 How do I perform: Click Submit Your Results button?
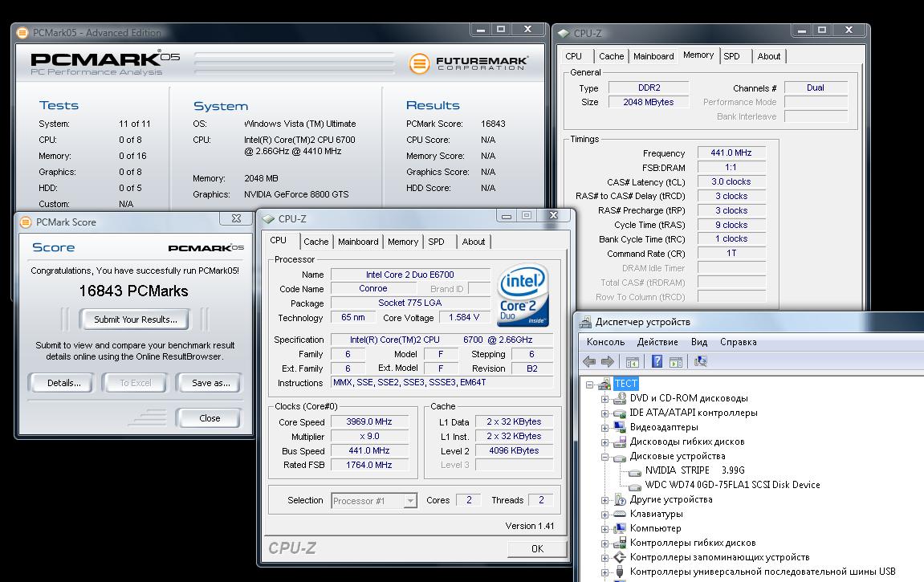(x=136, y=319)
